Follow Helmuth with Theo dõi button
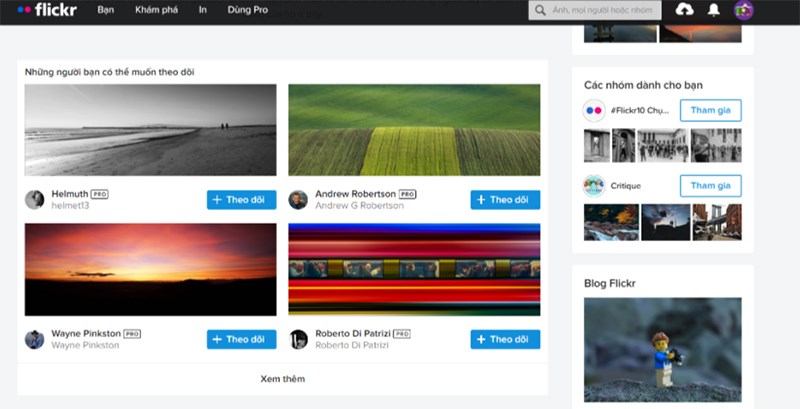 click(x=241, y=200)
